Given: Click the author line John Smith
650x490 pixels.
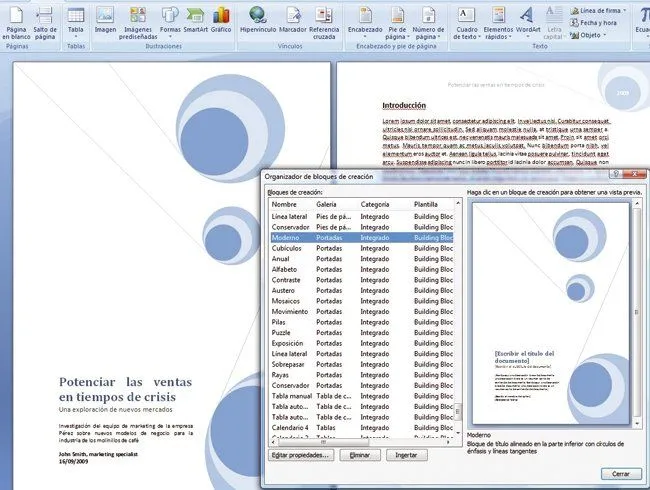Looking at the screenshot, I should click(98, 454).
